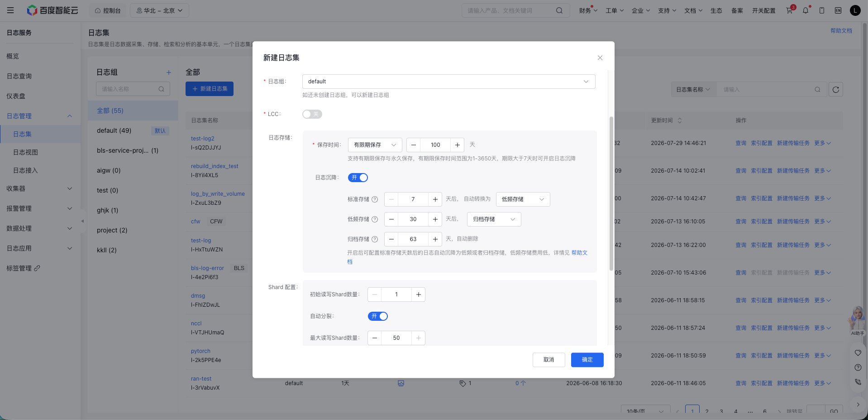
Task: Open the 日志组 default dropdown
Action: tap(448, 82)
